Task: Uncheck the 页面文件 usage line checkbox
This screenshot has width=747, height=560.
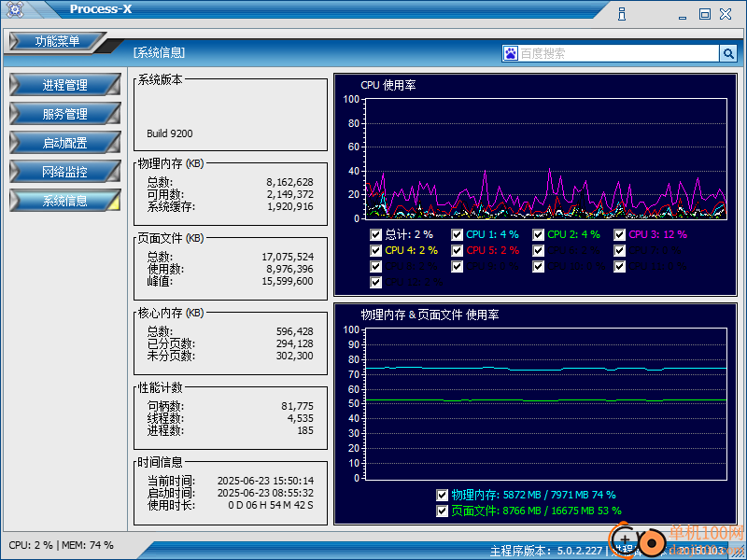Action: tap(442, 511)
